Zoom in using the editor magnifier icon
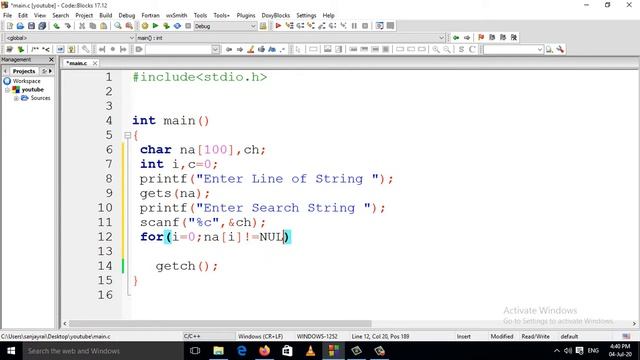 [x=436, y=49]
